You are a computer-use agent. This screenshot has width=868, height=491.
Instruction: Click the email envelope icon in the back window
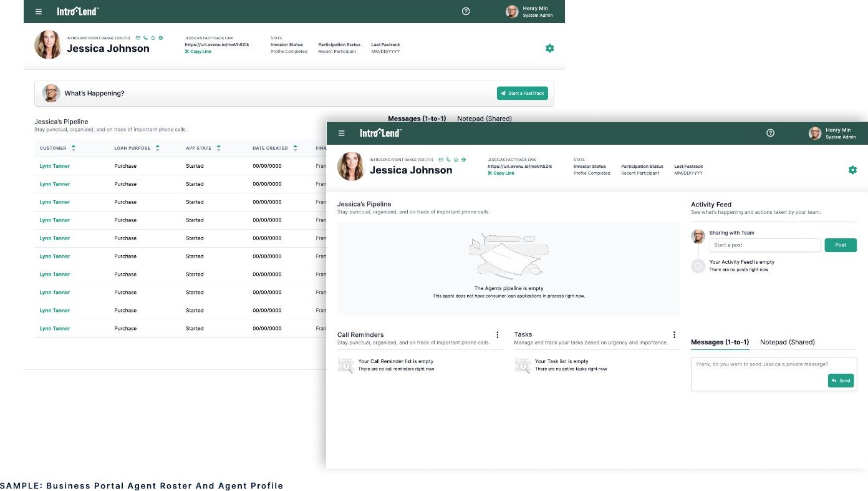point(138,37)
